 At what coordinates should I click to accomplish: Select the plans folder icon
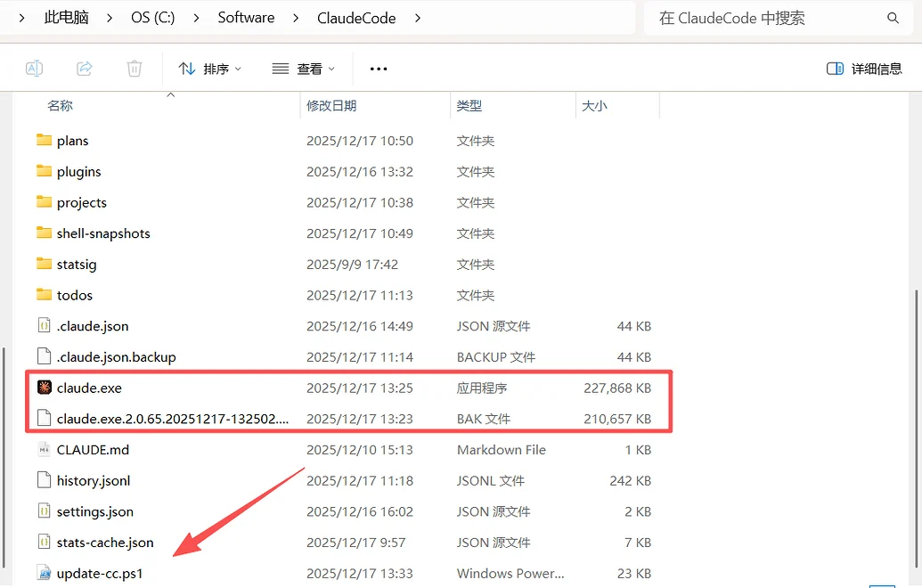click(x=45, y=140)
